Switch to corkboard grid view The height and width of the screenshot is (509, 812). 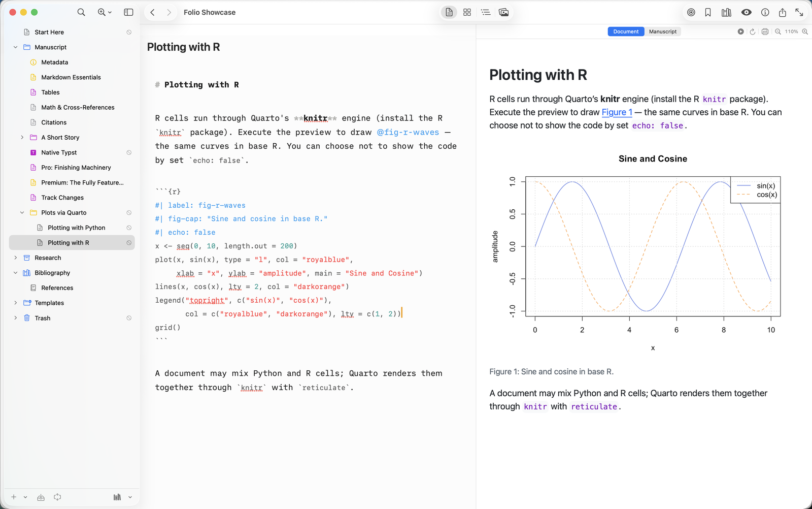467,12
